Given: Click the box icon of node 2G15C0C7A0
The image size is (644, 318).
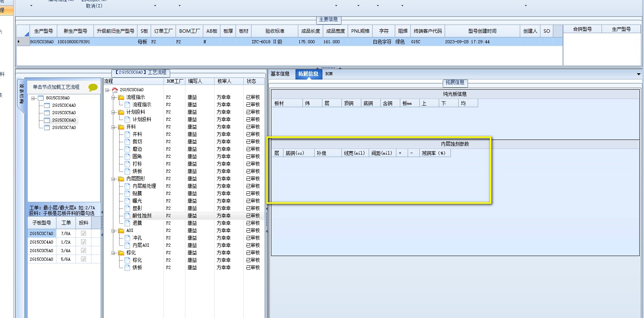Looking at the screenshot, I should tap(47, 127).
